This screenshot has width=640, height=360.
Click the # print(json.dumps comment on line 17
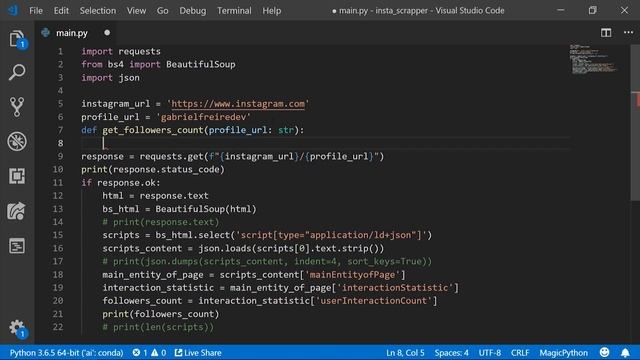(x=267, y=261)
